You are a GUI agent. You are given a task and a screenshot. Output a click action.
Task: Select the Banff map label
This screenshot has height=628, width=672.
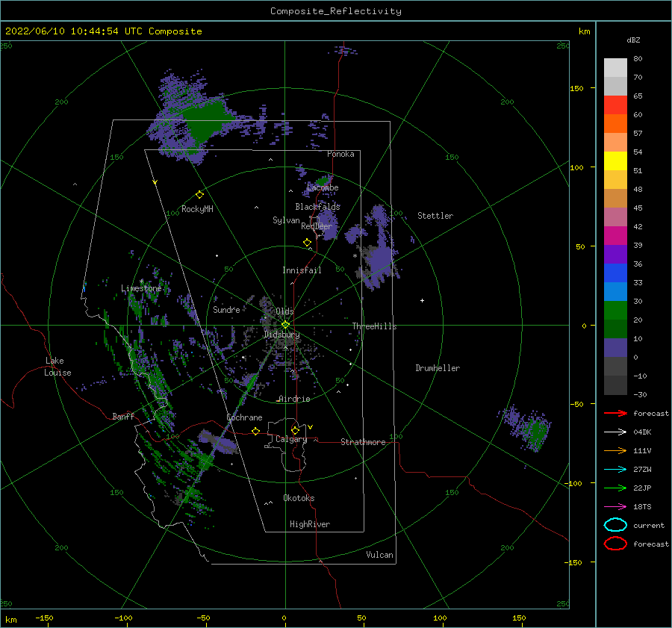[x=123, y=417]
